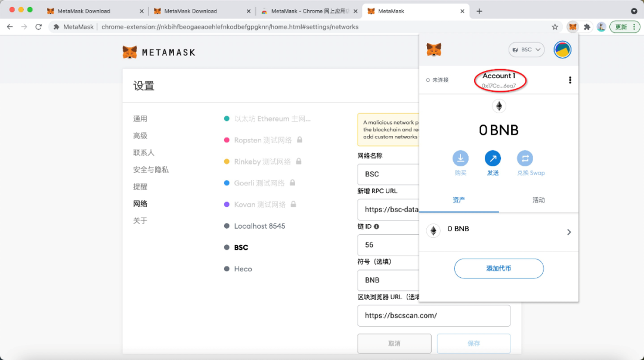This screenshot has width=644, height=360.
Task: Select the Heco network entry
Action: (x=243, y=269)
